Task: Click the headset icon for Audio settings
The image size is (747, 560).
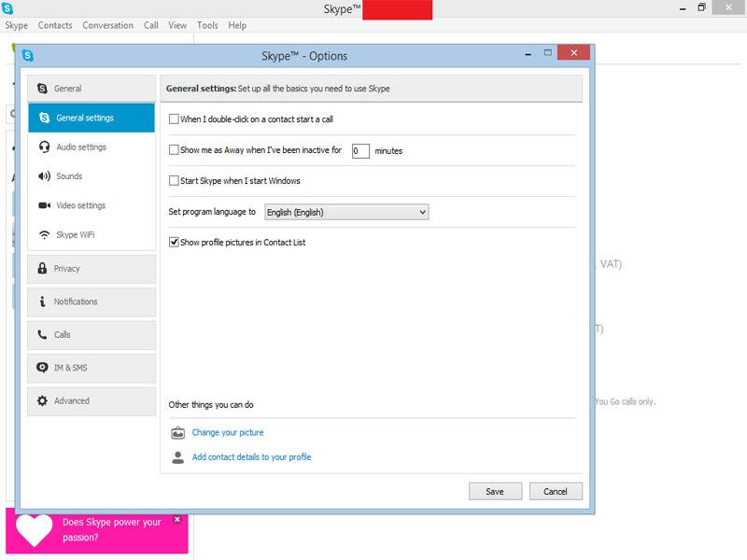Action: pos(44,147)
